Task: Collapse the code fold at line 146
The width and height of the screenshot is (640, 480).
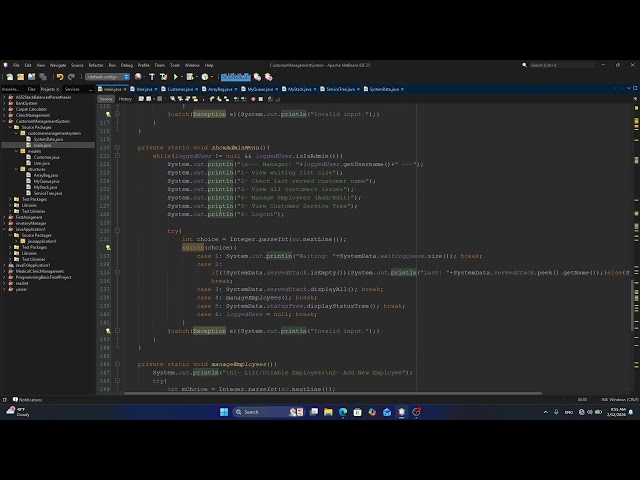Action: click(117, 364)
